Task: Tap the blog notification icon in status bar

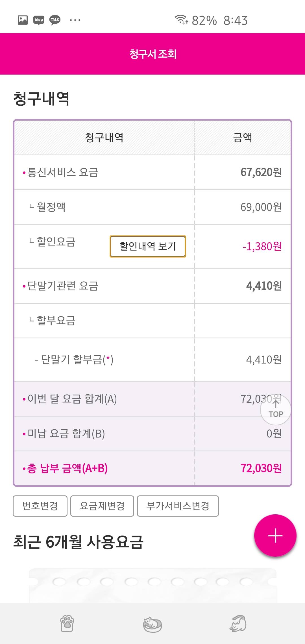Action: (x=39, y=20)
